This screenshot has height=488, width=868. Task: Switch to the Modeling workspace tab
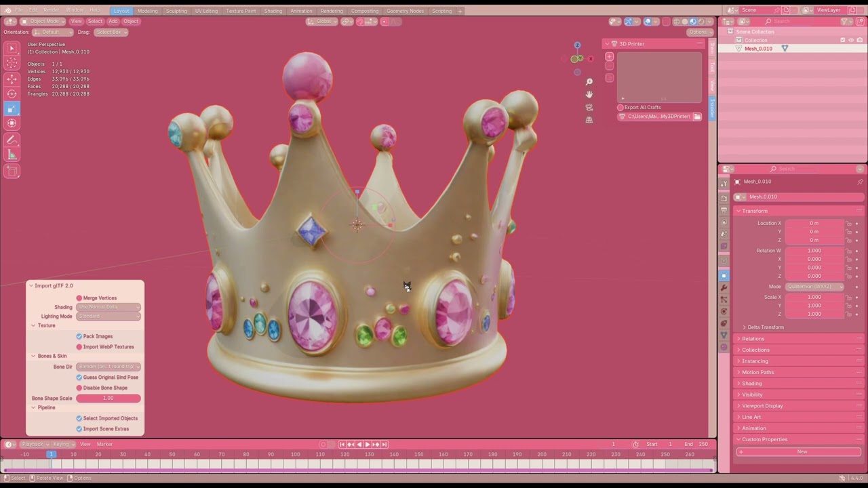147,11
